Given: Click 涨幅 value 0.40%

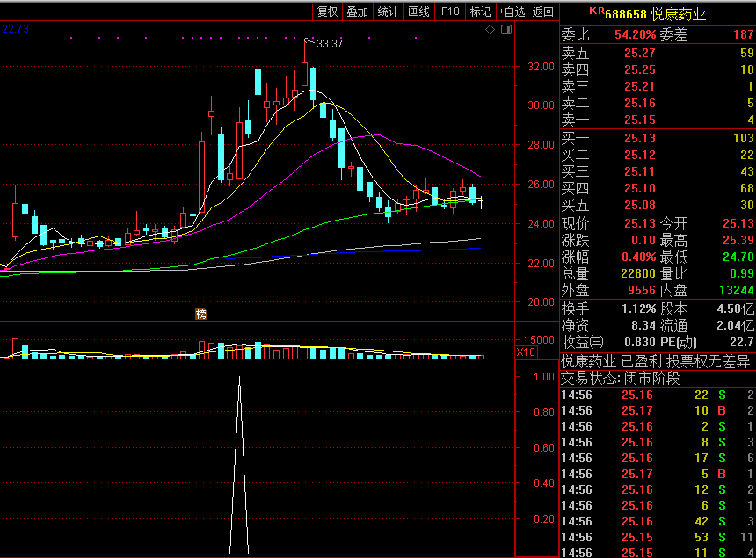Looking at the screenshot, I should (638, 257).
